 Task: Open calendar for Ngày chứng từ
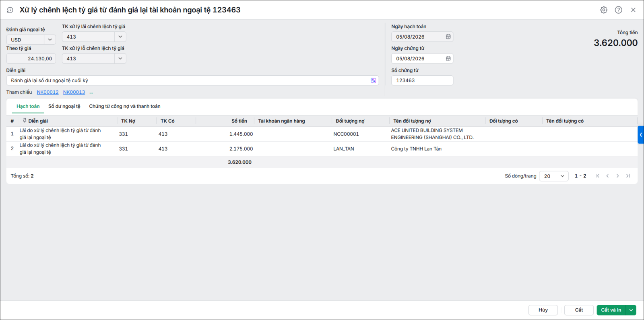448,58
